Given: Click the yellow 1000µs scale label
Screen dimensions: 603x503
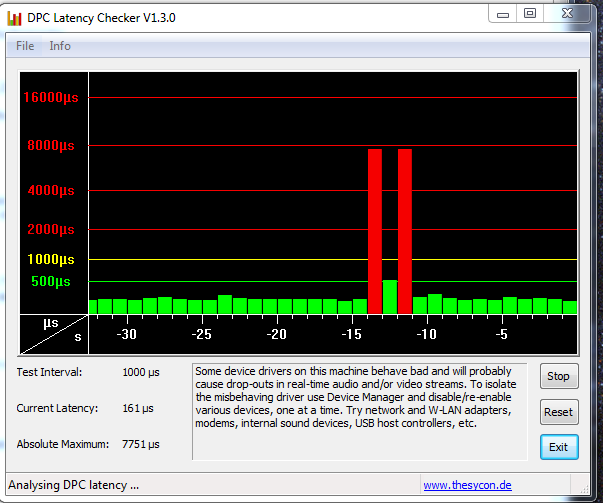Looking at the screenshot, I should (x=51, y=259).
